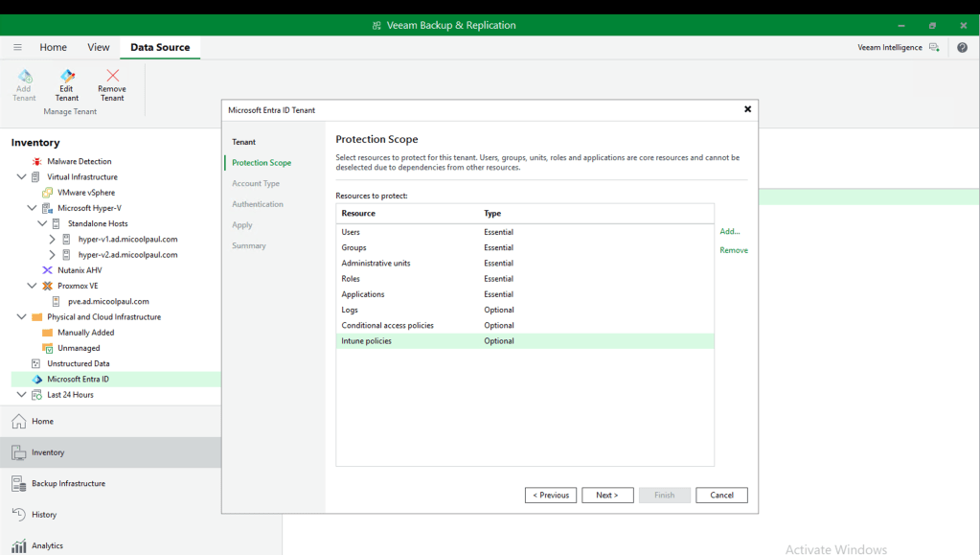This screenshot has width=980, height=555.
Task: Open the hamburger main menu
Action: pyautogui.click(x=17, y=47)
